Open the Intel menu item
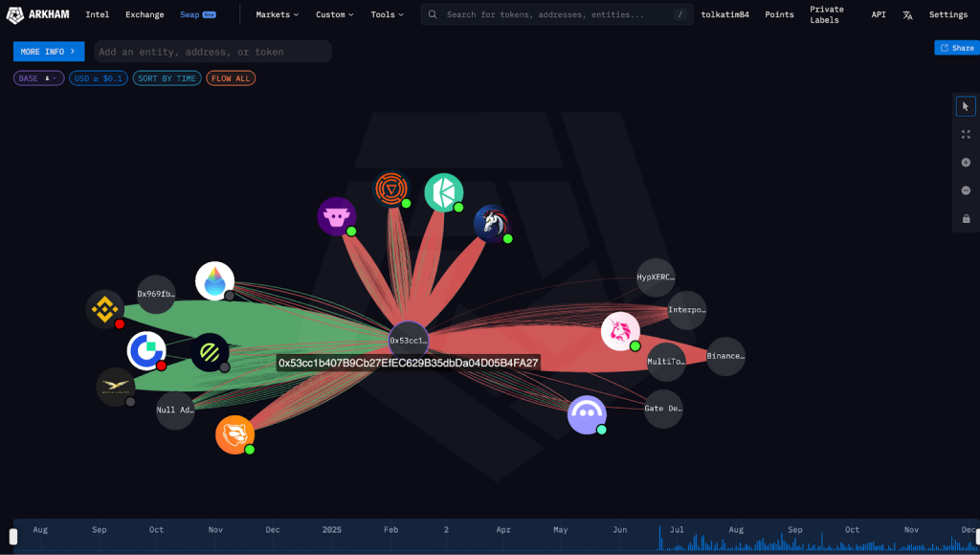980x555 pixels. pos(97,15)
